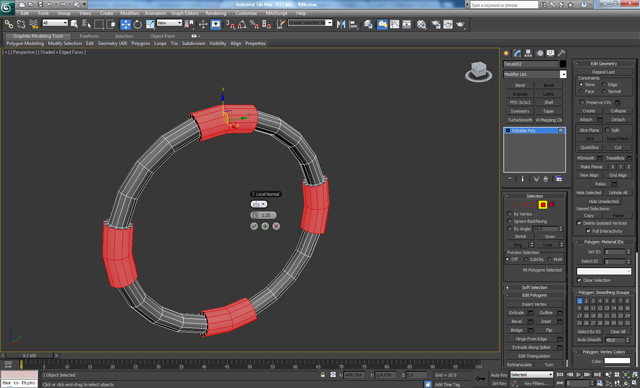The image size is (640, 388).
Task: Switch to the Object Paint ribbon tab
Action: point(162,36)
